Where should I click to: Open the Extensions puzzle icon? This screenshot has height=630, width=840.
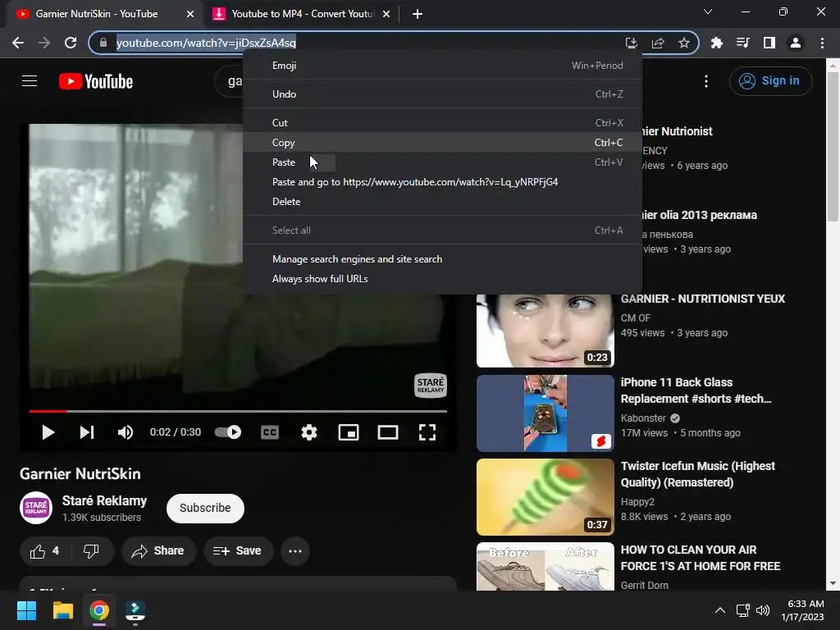[716, 43]
